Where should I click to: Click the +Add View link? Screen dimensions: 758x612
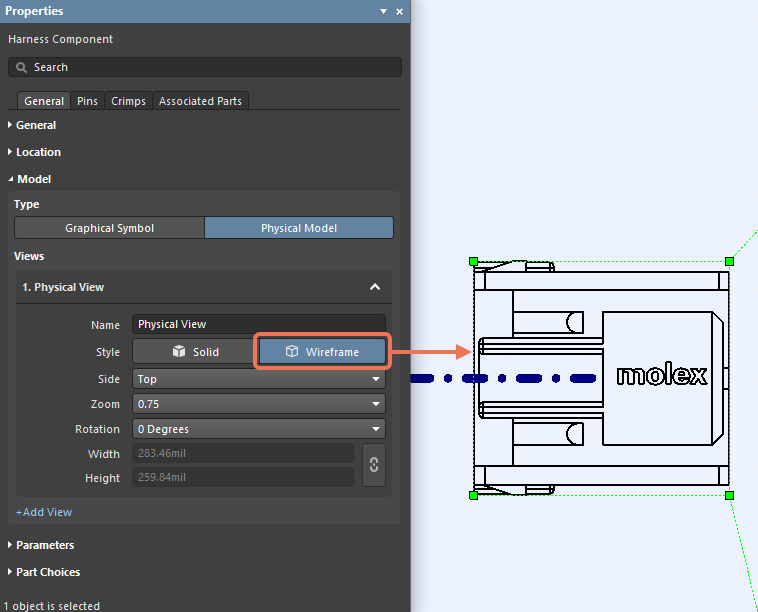pos(44,512)
